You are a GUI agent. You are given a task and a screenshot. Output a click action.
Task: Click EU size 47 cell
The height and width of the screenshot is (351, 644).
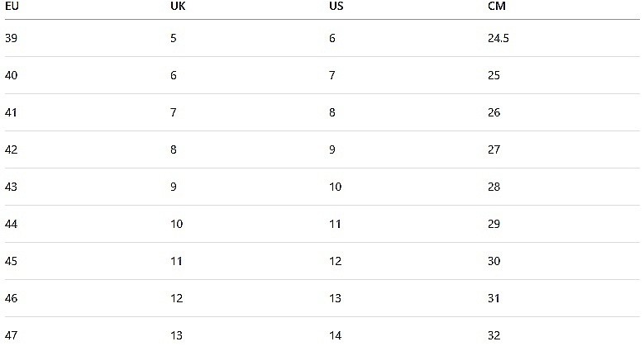coord(11,335)
